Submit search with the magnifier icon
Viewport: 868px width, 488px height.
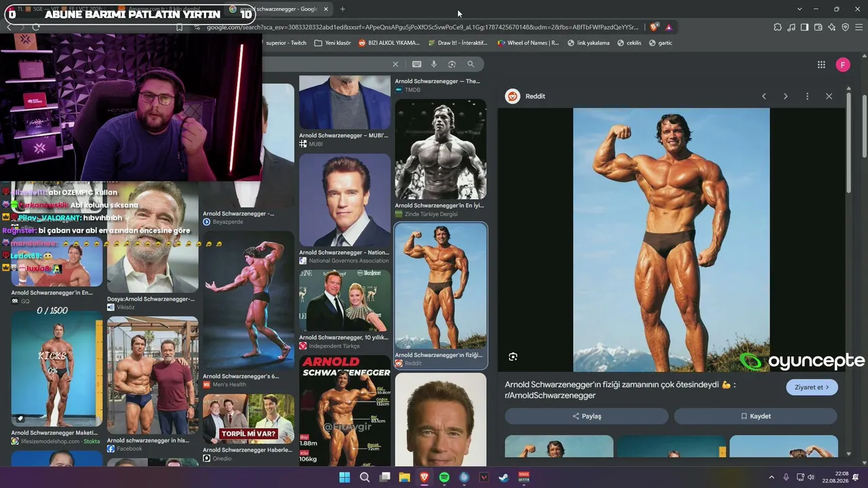pos(471,64)
